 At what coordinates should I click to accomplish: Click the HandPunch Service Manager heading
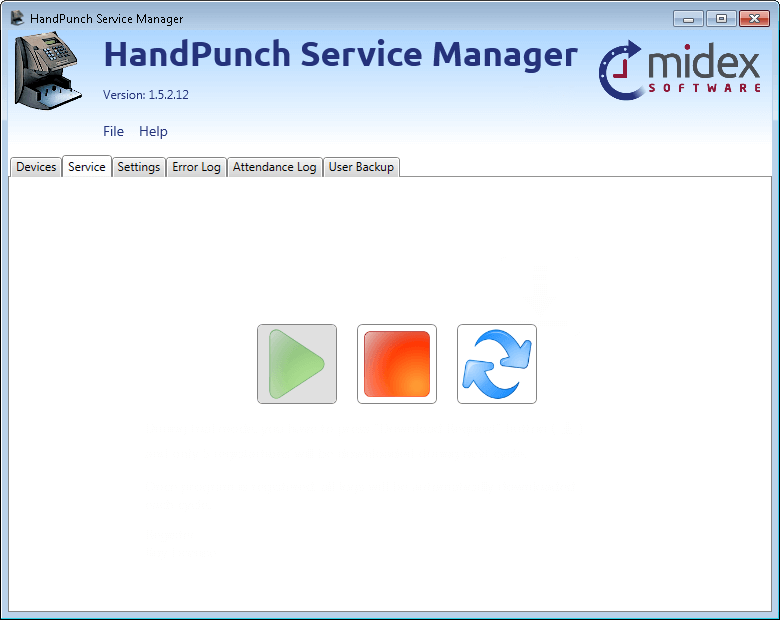340,55
